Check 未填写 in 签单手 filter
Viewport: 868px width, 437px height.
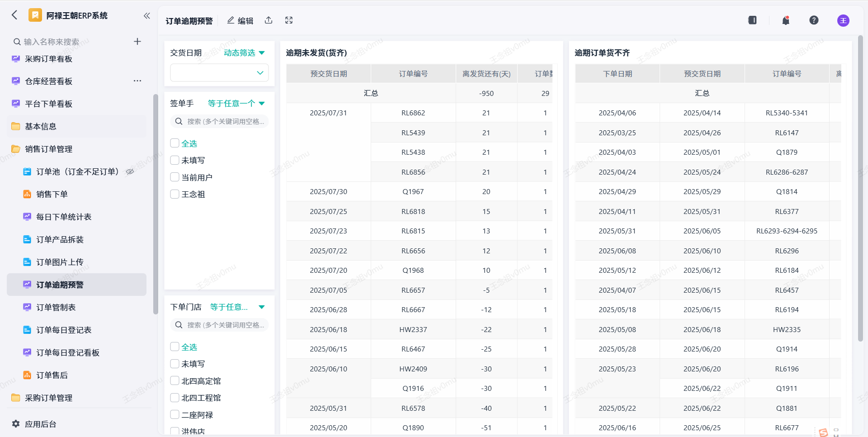[175, 160]
